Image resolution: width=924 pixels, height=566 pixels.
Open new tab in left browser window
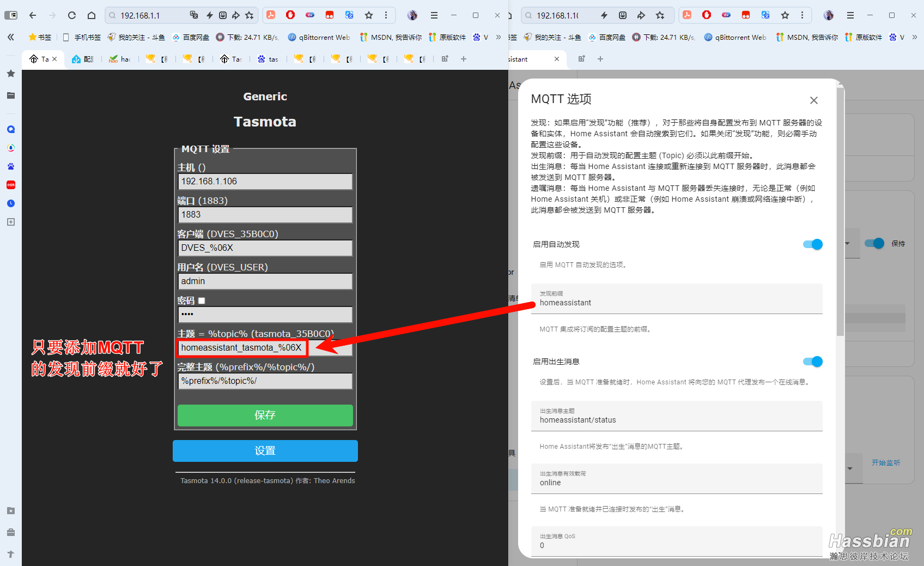464,59
